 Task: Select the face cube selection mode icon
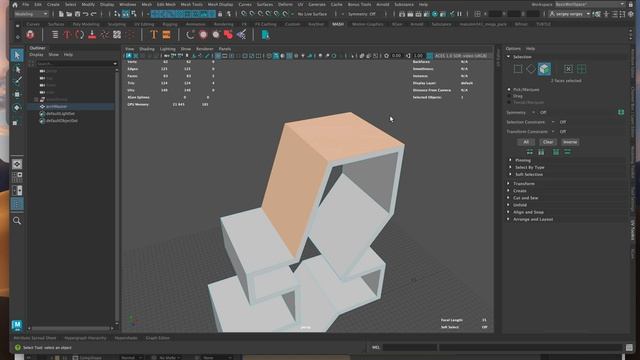click(544, 69)
